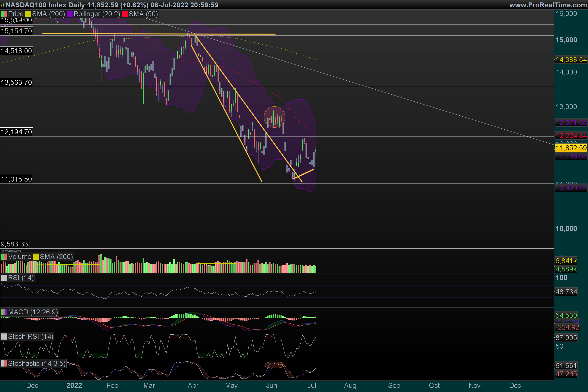588x392 pixels.
Task: Click the Volume panel legend icon
Action: point(4,257)
